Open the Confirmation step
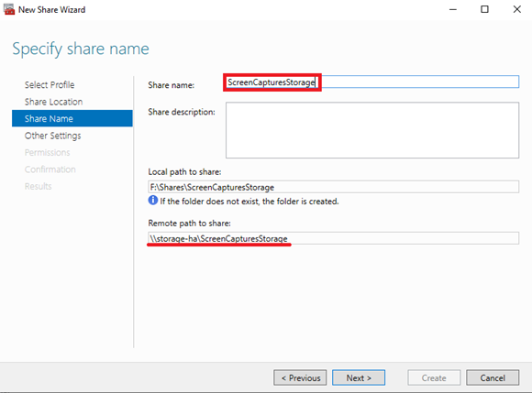532x393 pixels. (50, 169)
